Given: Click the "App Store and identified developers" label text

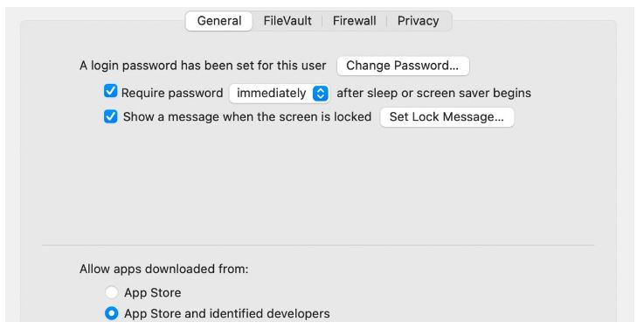Looking at the screenshot, I should click(227, 313).
